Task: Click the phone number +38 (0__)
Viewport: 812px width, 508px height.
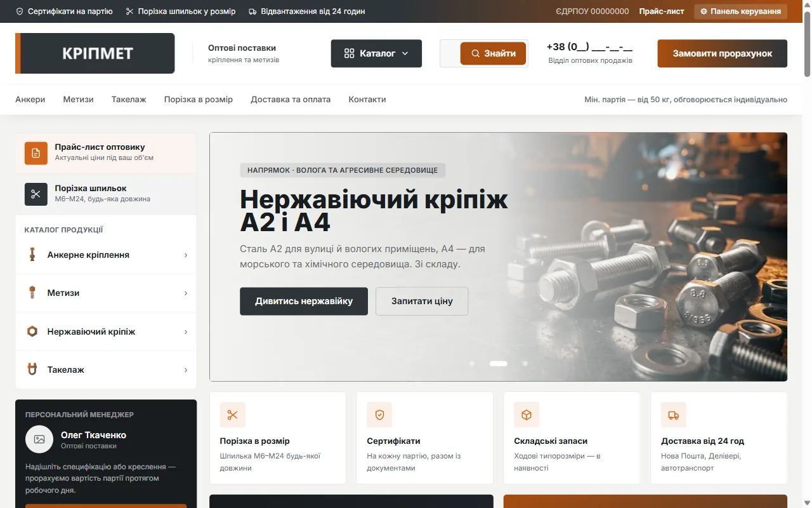Action: [x=590, y=46]
